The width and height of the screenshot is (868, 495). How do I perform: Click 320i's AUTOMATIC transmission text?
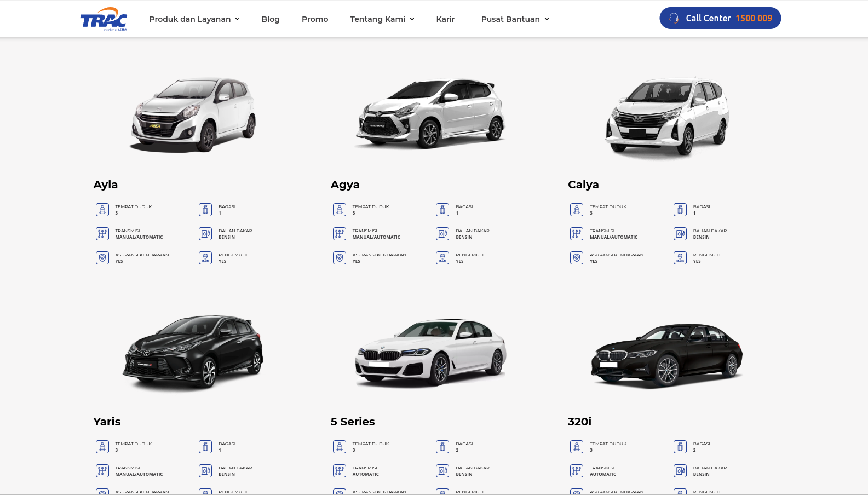tap(603, 474)
